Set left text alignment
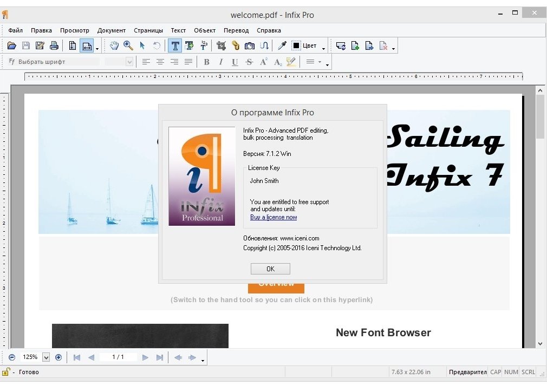 coord(146,62)
